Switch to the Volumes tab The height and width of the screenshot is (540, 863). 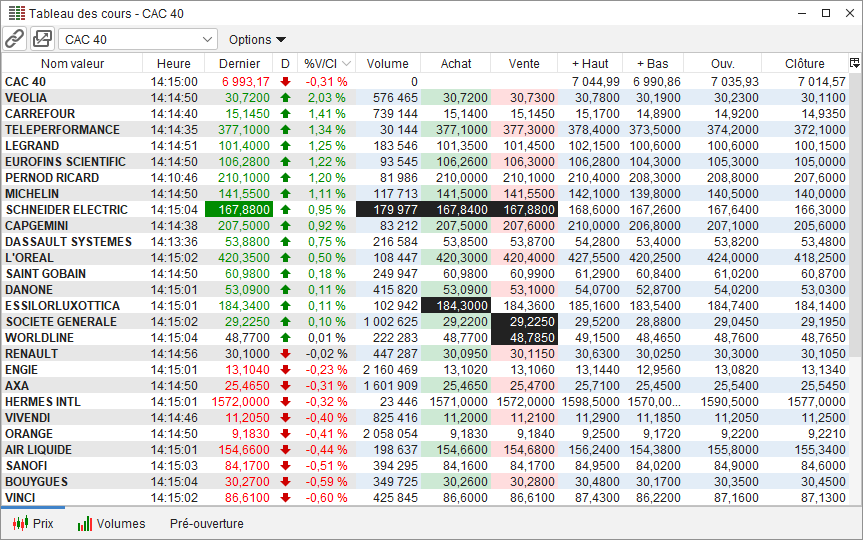(111, 523)
